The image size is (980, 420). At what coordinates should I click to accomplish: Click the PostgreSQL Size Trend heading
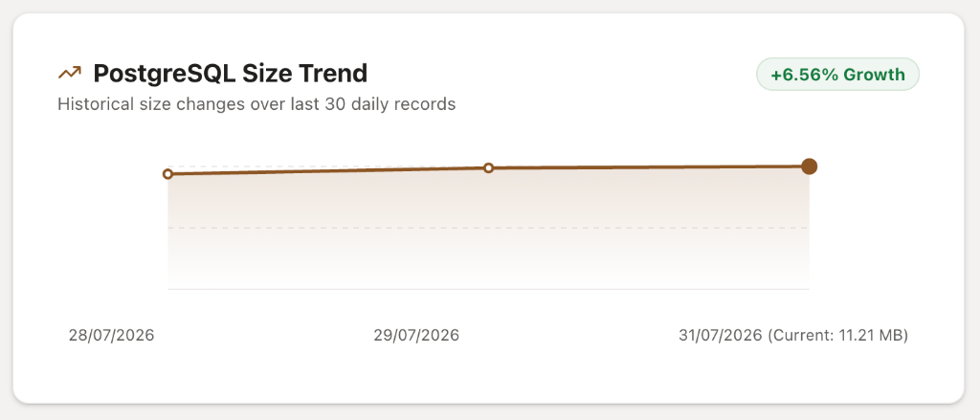[x=231, y=74]
